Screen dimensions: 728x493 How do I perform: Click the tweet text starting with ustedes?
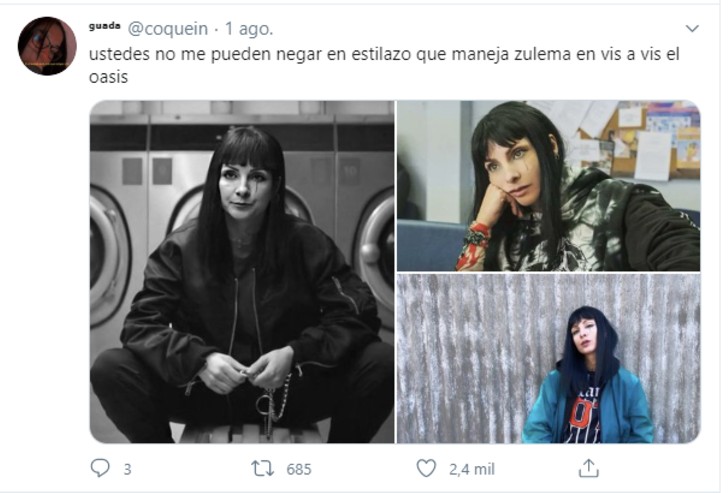coord(384,65)
